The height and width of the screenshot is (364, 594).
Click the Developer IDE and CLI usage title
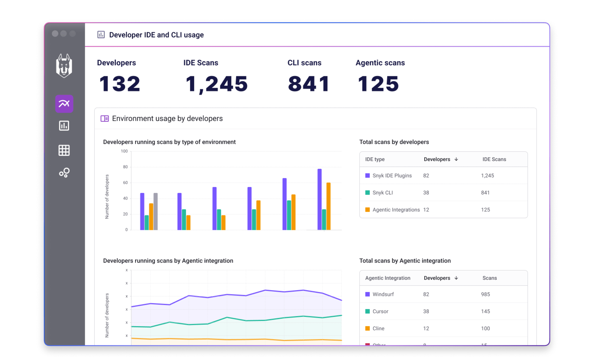click(x=156, y=35)
